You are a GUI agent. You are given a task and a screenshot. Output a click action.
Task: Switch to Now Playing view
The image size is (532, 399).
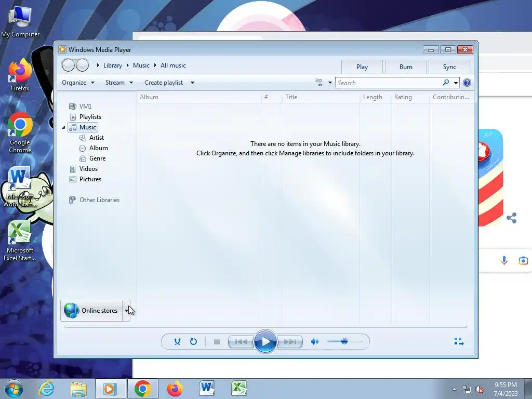pos(459,341)
